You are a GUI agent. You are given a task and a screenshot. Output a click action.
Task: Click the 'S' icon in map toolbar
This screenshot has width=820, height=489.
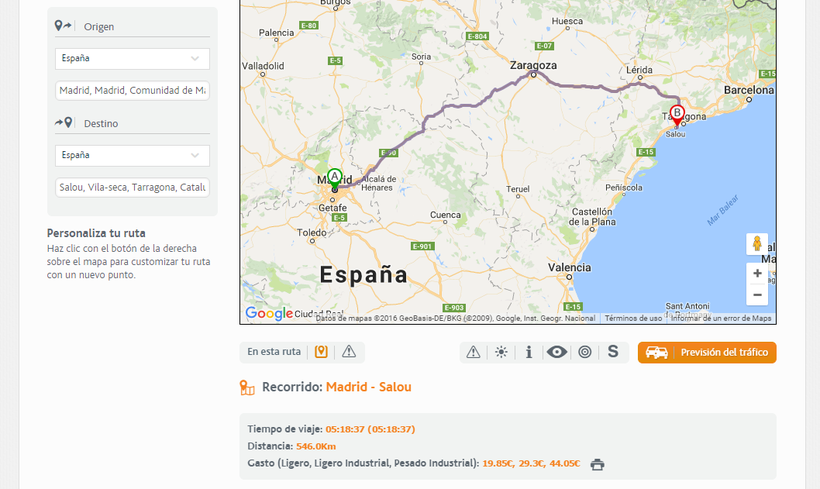(x=613, y=352)
